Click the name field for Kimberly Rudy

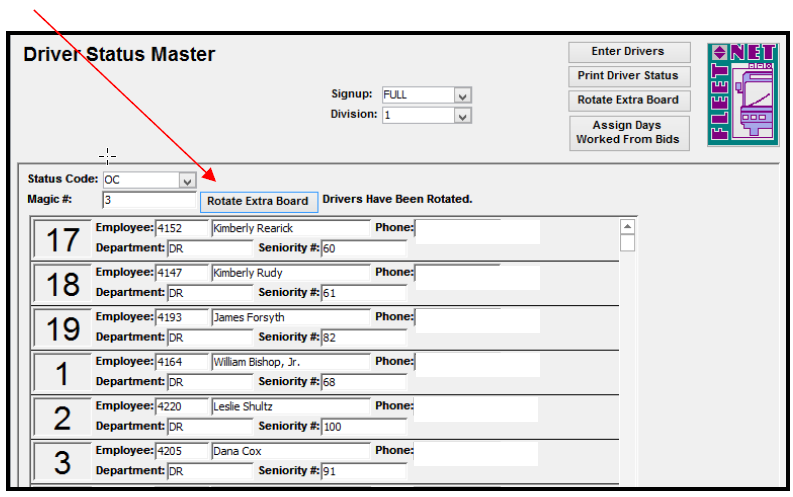click(x=290, y=273)
